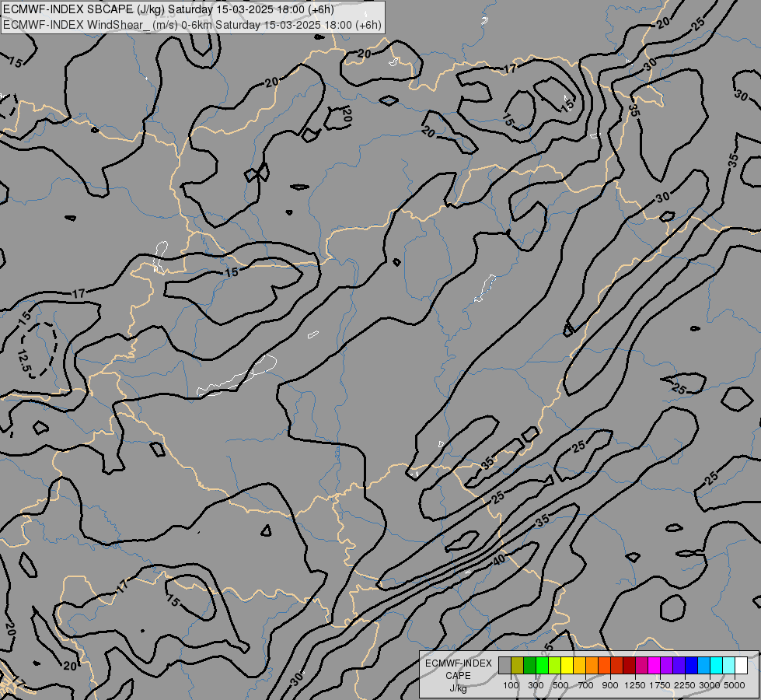This screenshot has width=761, height=700.
Task: Click the 2250 value in the legend
Action: 685,685
